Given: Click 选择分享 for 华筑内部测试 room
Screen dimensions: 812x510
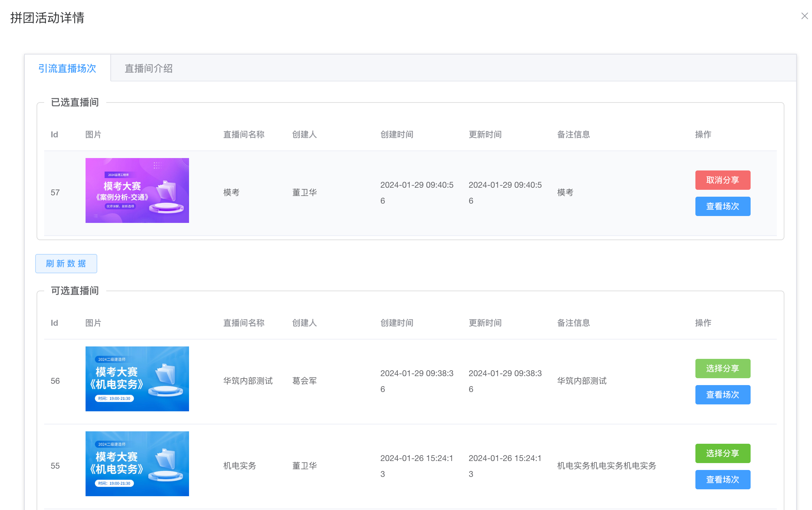Looking at the screenshot, I should tap(722, 368).
